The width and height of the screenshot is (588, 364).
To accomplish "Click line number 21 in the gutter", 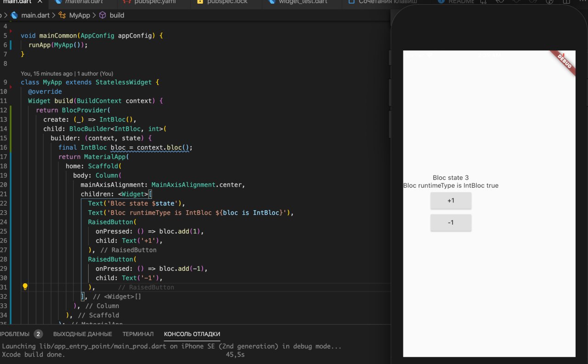I will click(4, 194).
